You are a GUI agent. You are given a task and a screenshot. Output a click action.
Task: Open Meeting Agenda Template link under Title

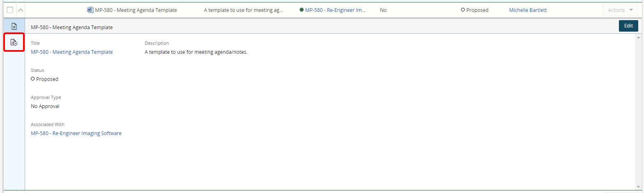72,52
